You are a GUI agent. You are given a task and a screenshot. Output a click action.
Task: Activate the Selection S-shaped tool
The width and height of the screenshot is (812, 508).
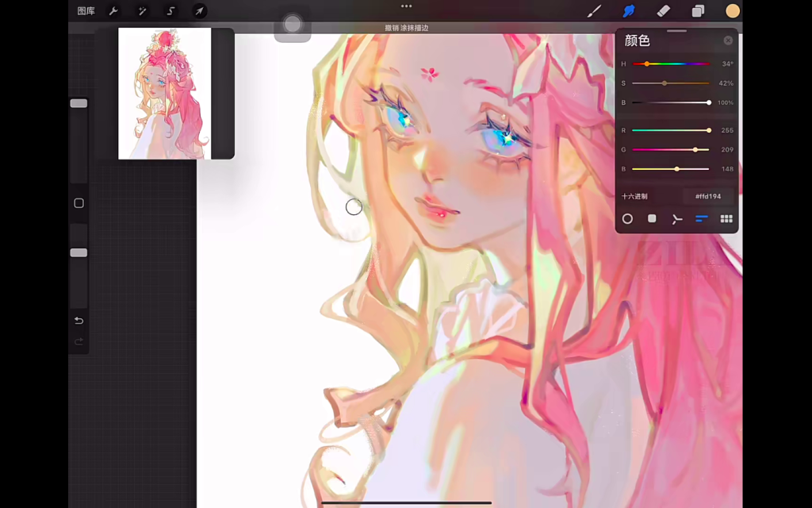[x=170, y=11]
